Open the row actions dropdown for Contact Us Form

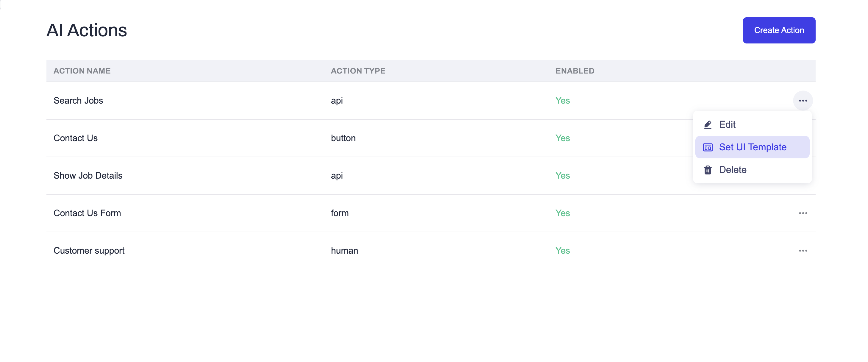803,213
